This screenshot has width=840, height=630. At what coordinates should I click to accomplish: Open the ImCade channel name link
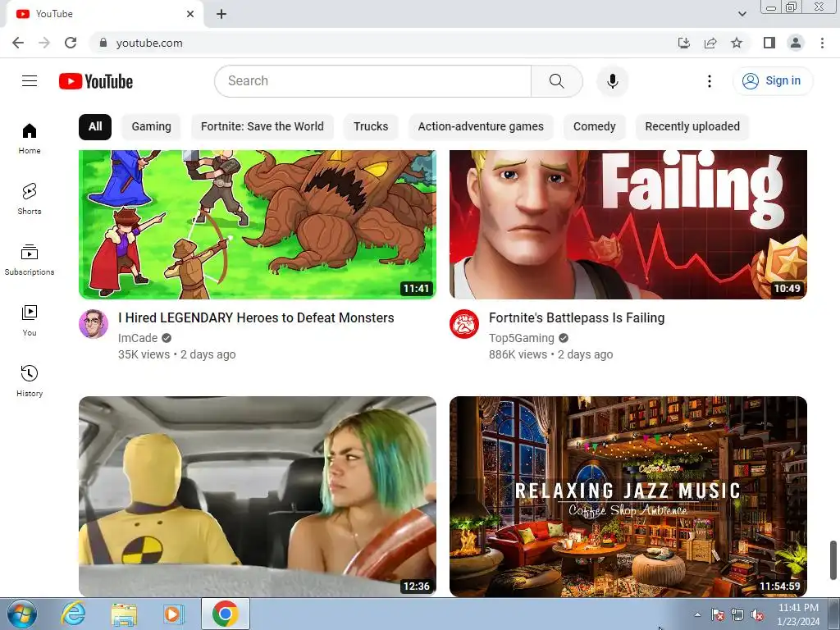pos(138,338)
